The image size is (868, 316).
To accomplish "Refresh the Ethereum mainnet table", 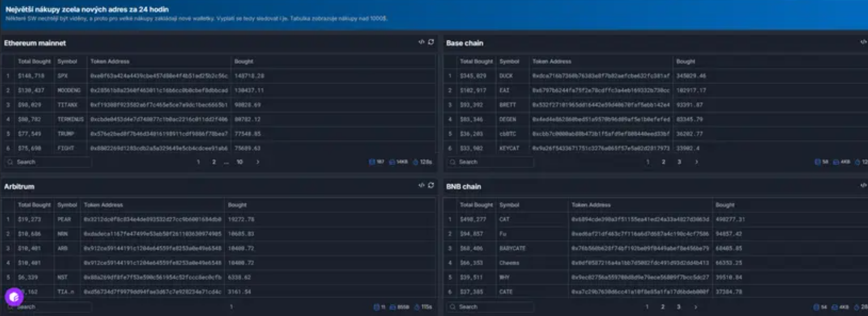I will click(431, 42).
